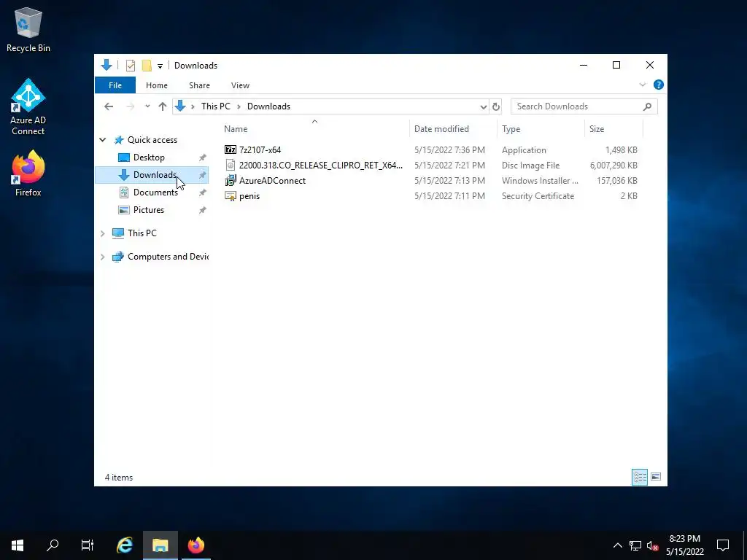Open the Windows Start menu

pos(18,545)
